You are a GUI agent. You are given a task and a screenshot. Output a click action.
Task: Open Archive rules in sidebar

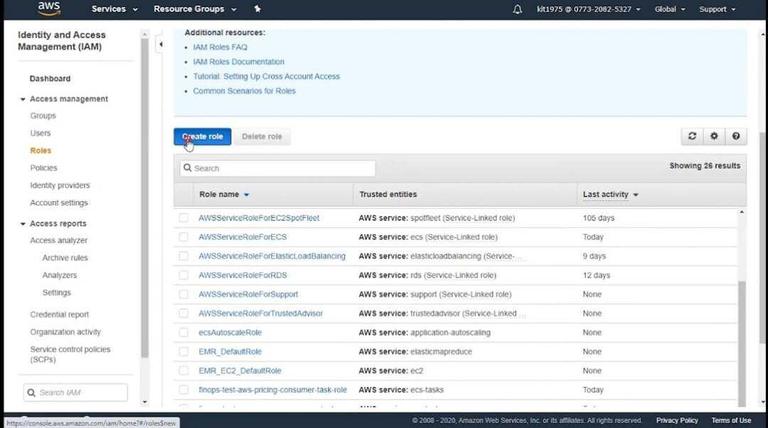(65, 258)
